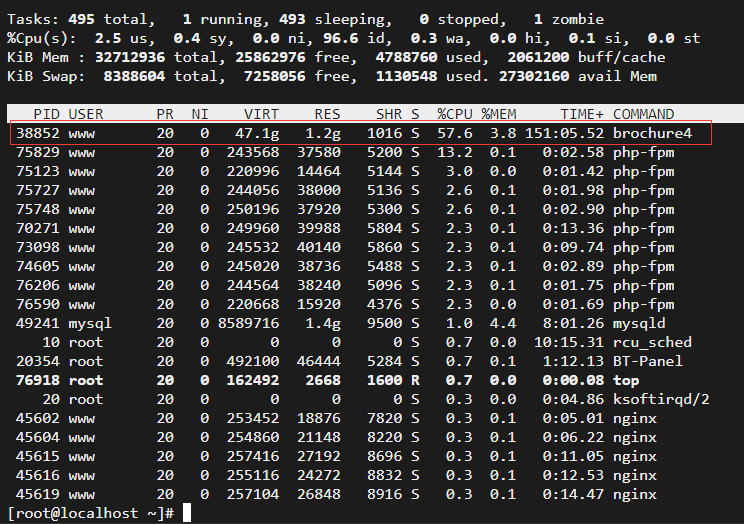Screen dimensions: 744x524
Task: Click the ksoftirqd/2 command name
Action: pyautogui.click(x=661, y=400)
